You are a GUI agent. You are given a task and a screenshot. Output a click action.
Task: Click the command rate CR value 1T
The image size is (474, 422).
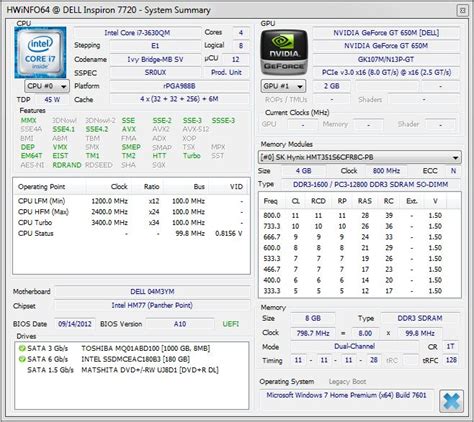[x=450, y=346]
